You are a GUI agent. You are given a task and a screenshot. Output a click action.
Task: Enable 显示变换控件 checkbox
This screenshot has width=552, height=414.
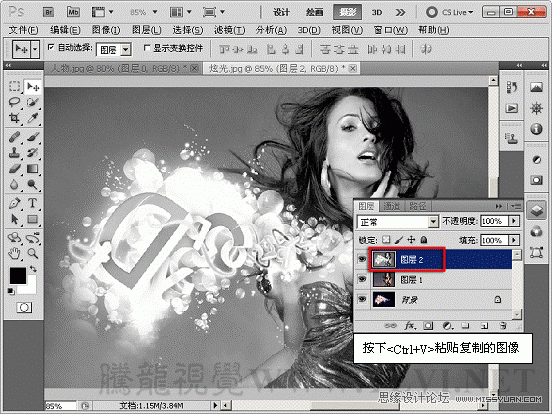point(147,48)
